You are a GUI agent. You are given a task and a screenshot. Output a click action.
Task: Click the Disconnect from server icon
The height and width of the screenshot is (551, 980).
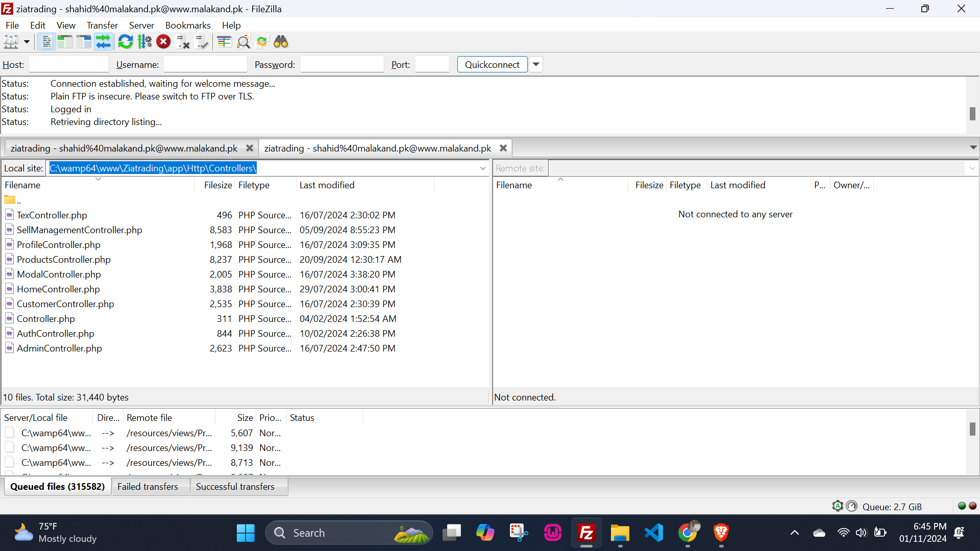pos(183,42)
